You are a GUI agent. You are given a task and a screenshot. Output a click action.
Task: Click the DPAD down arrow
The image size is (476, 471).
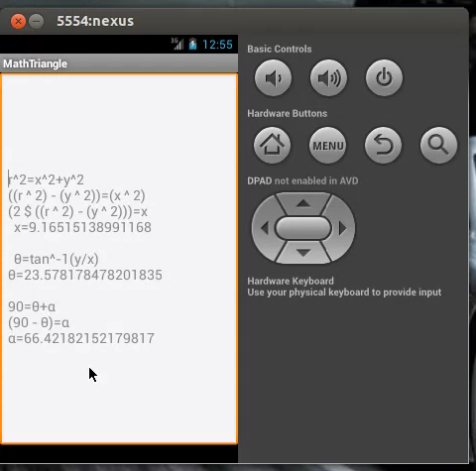coord(303,253)
